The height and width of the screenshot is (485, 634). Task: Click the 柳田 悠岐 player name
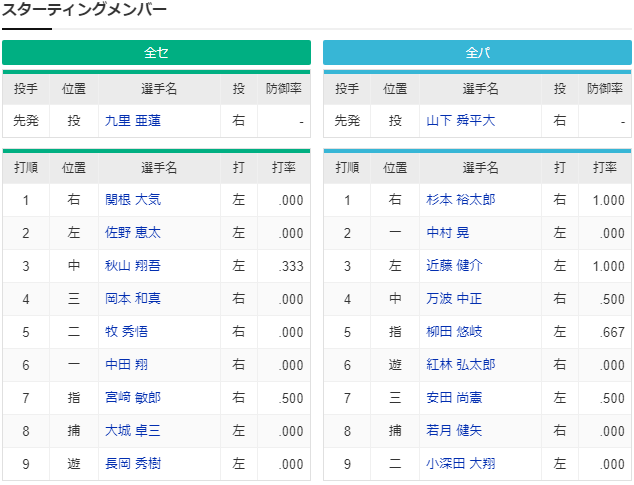[x=454, y=331]
